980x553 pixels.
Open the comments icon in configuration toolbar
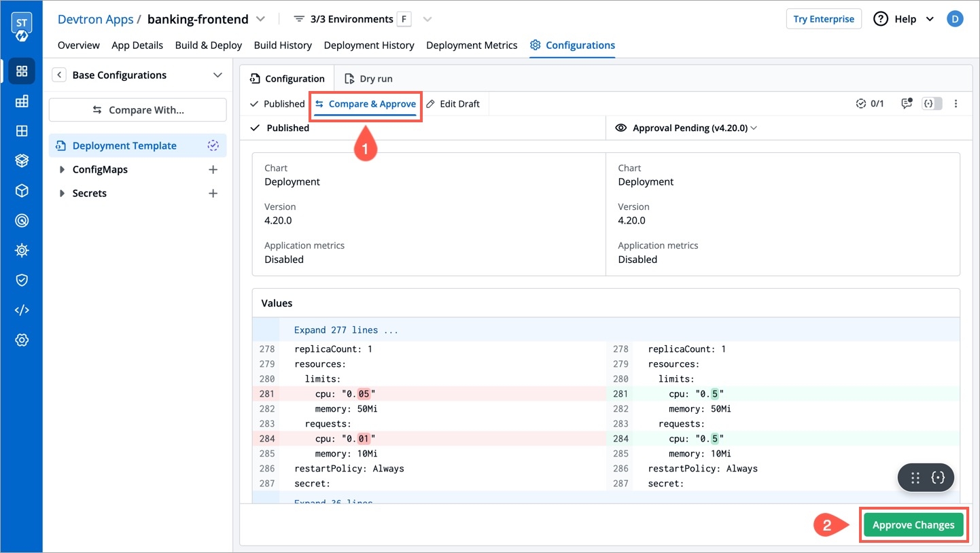click(906, 104)
